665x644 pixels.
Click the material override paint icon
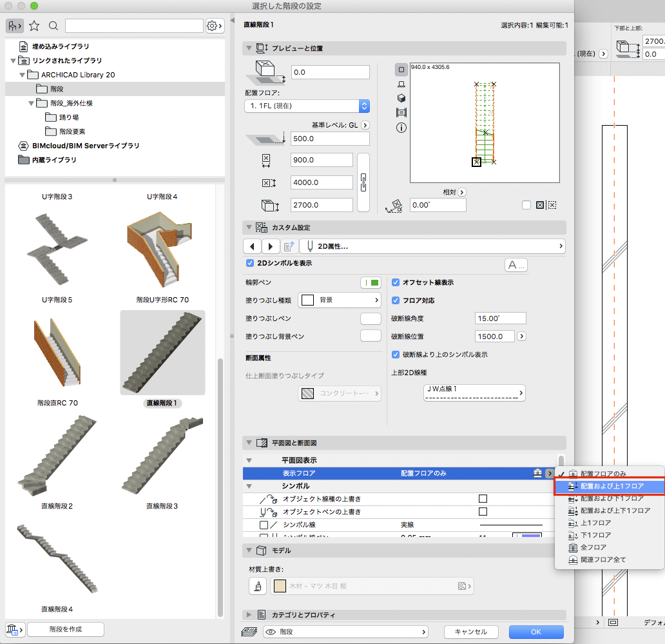click(257, 586)
